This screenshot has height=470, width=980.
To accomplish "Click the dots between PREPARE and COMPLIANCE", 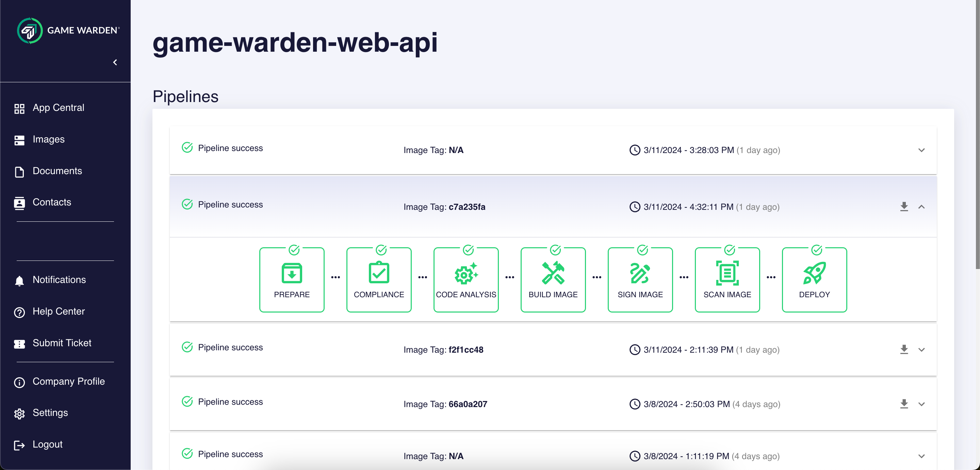I will [335, 277].
